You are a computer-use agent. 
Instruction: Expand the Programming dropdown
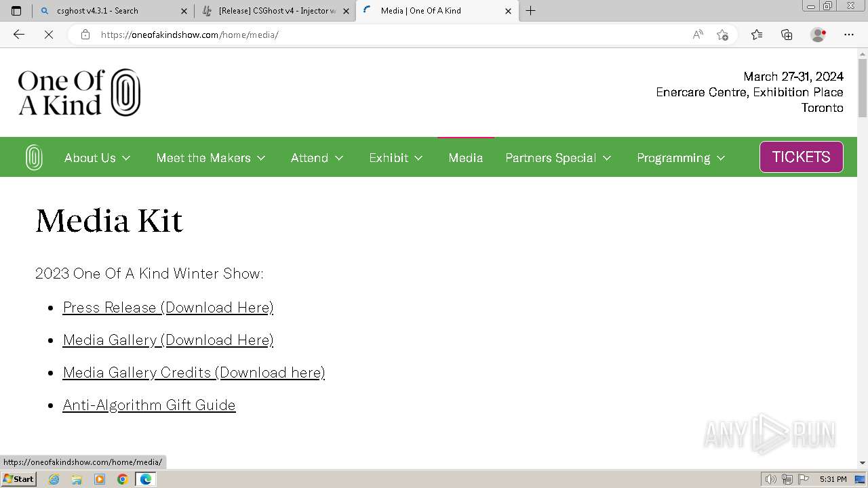(x=682, y=157)
